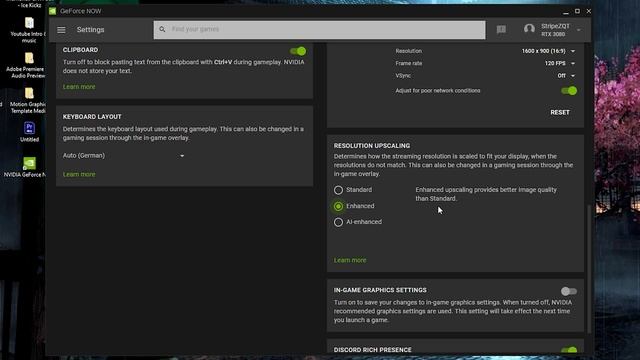Click the RESOLUTION UPSCALING heading

pyautogui.click(x=372, y=146)
